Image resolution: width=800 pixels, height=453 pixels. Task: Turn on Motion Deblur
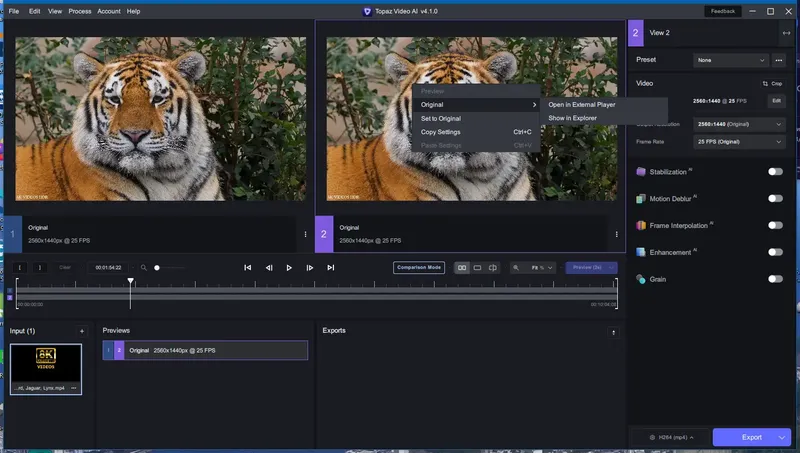775,199
